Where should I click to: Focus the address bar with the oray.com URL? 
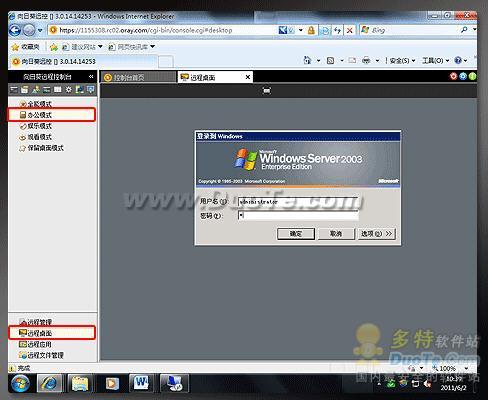pyautogui.click(x=163, y=30)
